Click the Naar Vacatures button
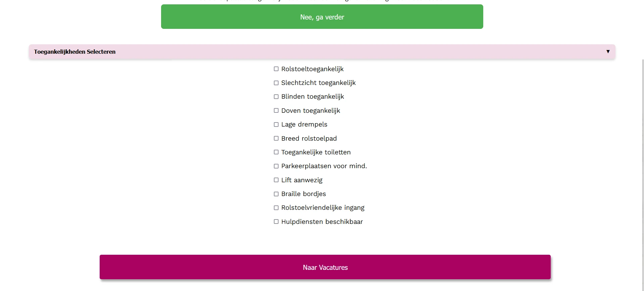The image size is (644, 291). pyautogui.click(x=325, y=267)
